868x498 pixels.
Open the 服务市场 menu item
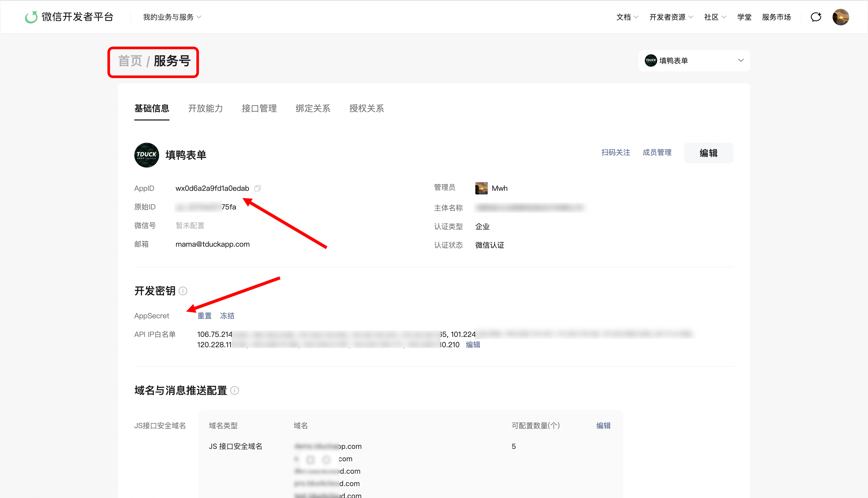(776, 17)
